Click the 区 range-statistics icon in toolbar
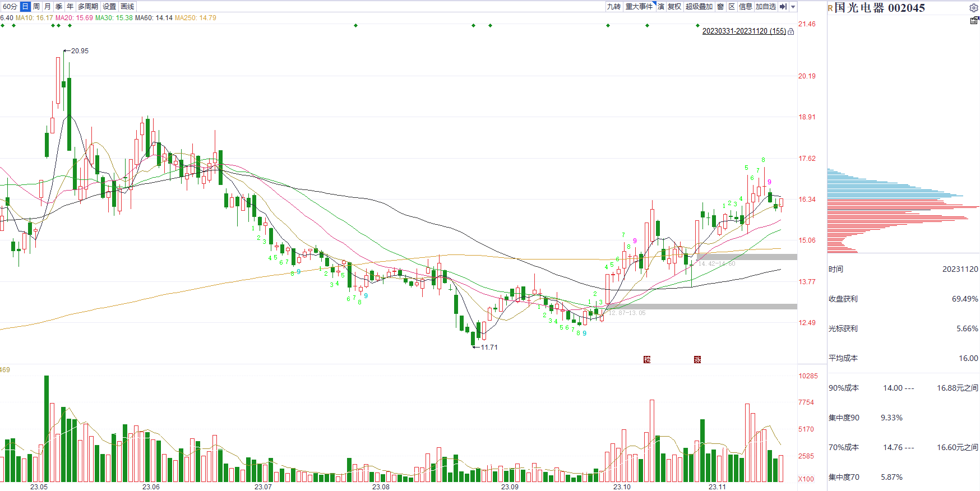Viewport: 980px width, 491px height. [x=732, y=7]
